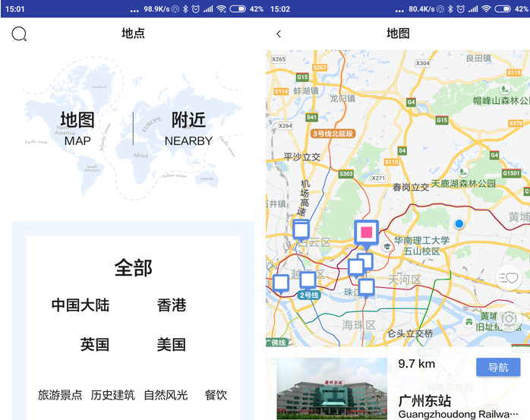Tap the Guangzhoudong Railway English name
Screen dimensions: 530x420
[x=458, y=414]
